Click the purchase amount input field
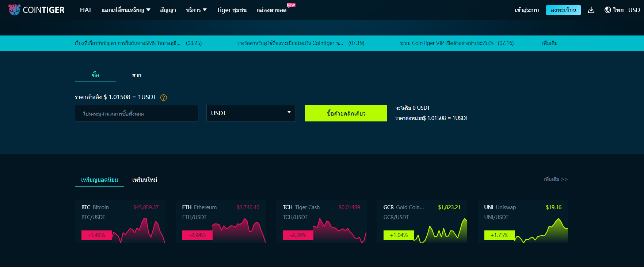 coord(137,113)
